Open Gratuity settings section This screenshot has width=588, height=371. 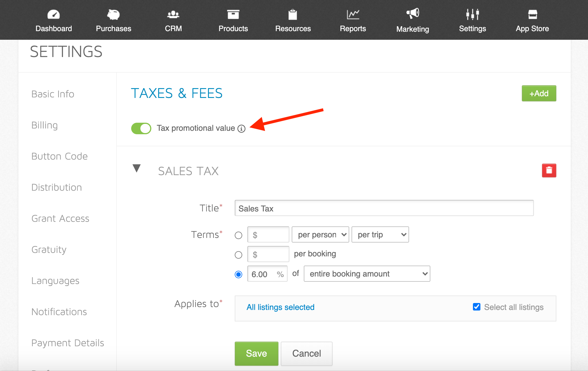click(49, 249)
